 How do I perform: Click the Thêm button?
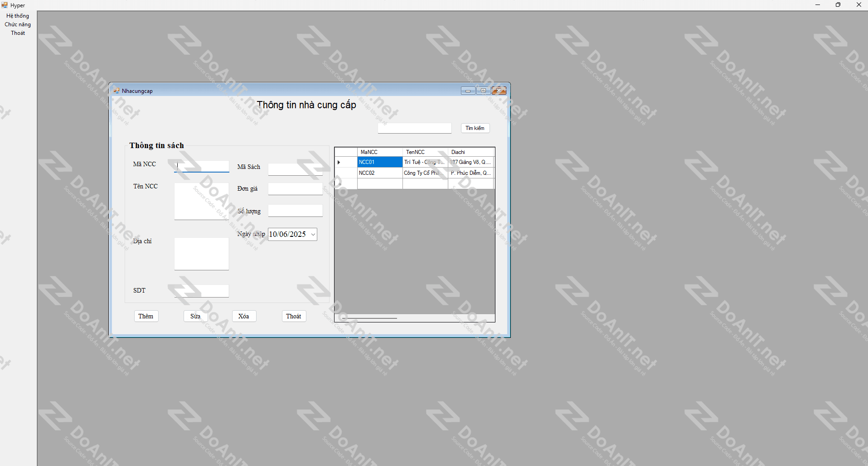(146, 316)
